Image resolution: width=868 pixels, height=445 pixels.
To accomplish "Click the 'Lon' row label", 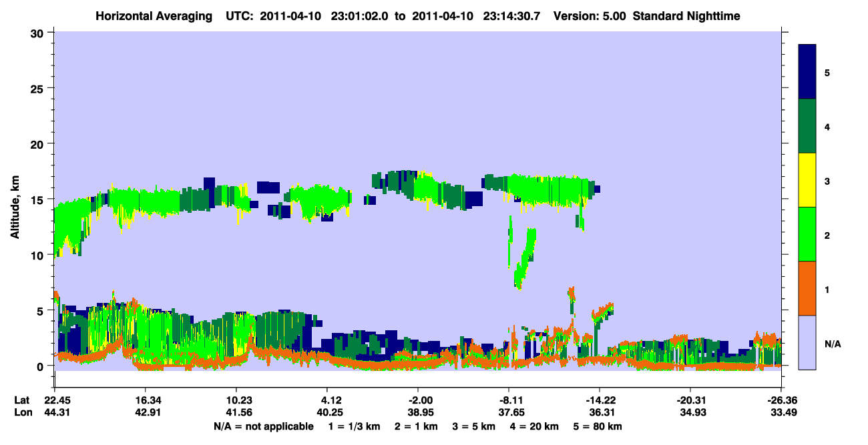I will [22, 412].
